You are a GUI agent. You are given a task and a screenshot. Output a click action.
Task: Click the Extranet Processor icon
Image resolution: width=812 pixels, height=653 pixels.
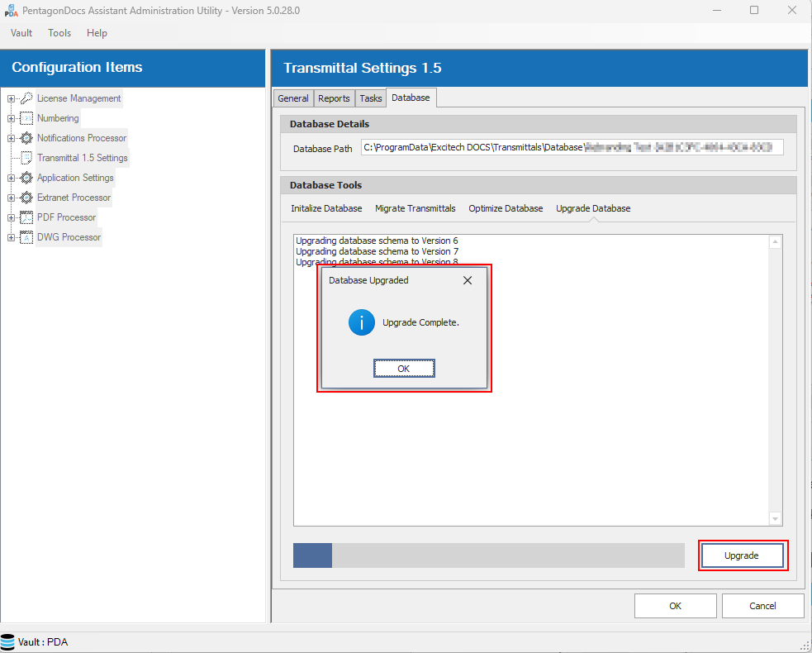26,198
